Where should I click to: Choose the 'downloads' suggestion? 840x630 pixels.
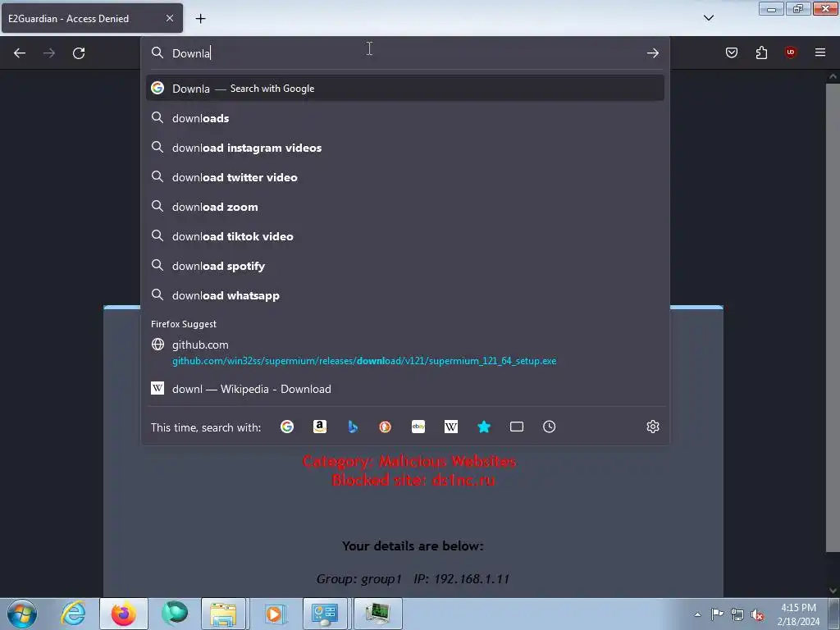[x=405, y=118]
